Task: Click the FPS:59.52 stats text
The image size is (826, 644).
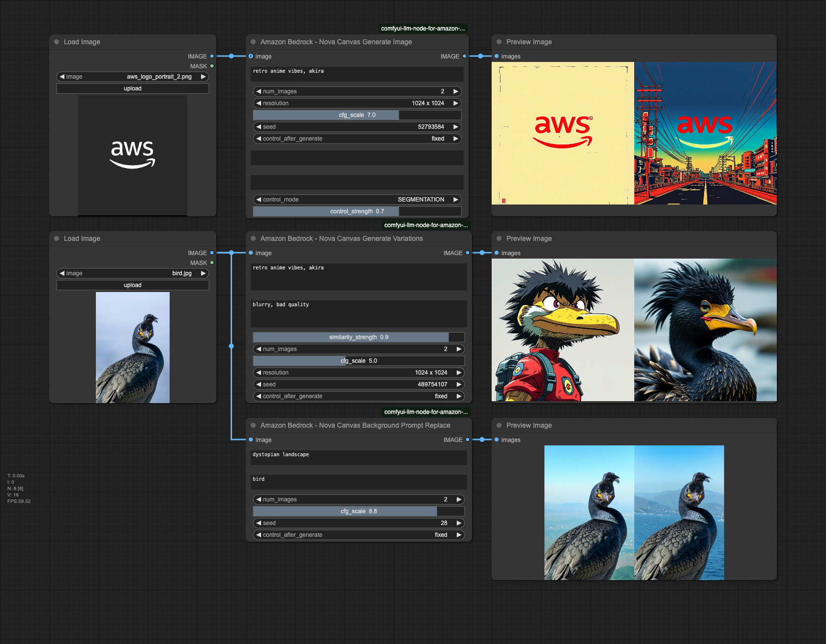Action: [19, 501]
